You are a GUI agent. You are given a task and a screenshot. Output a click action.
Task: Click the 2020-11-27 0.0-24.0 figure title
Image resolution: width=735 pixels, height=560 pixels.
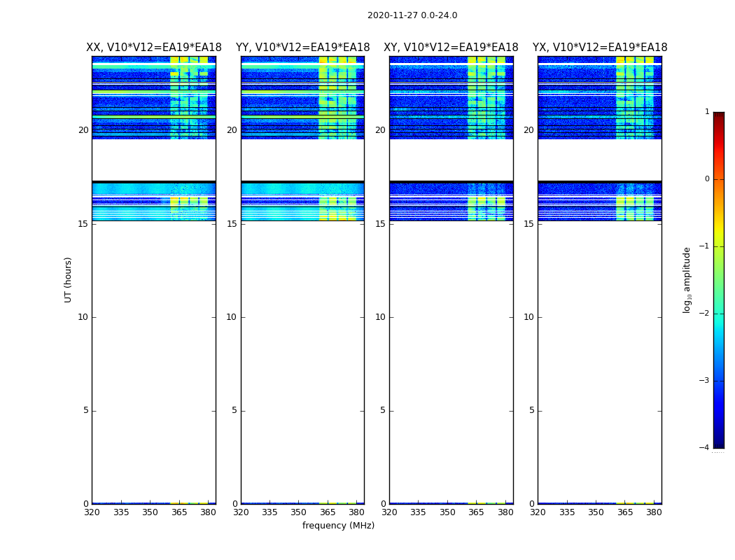pos(412,15)
